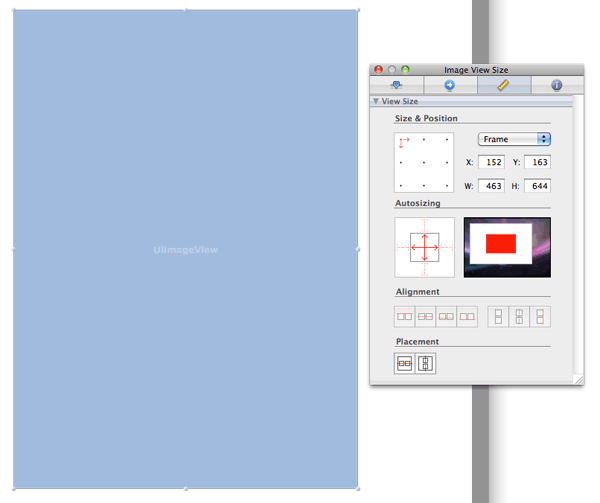This screenshot has width=600, height=503.
Task: Open the Identity inspector info tab
Action: [556, 86]
